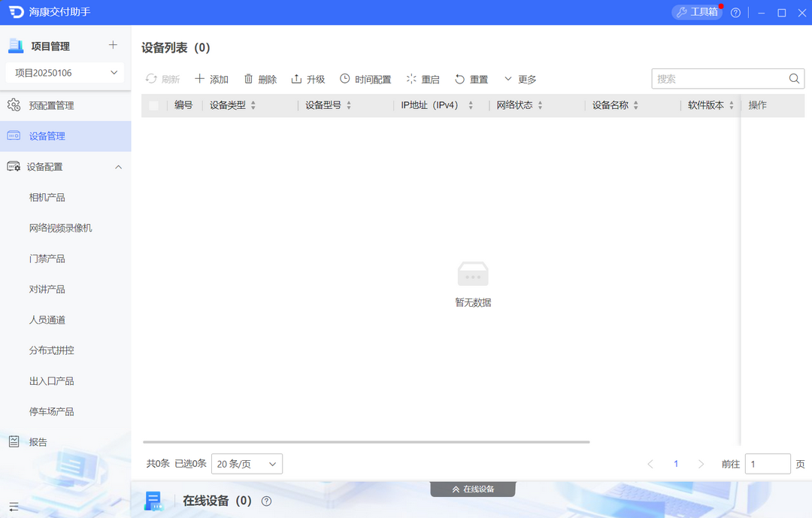Collapse the 设备配置 section chevron

[117, 166]
